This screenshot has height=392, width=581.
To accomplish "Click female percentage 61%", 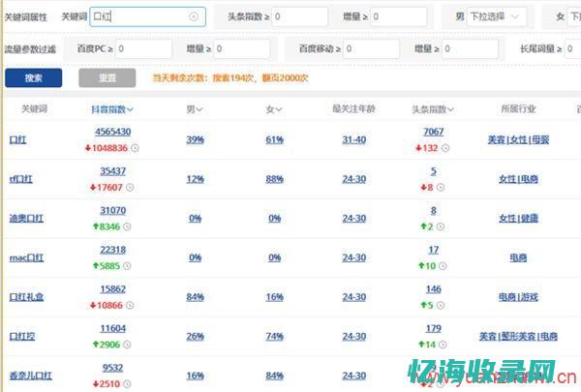I will click(275, 139).
